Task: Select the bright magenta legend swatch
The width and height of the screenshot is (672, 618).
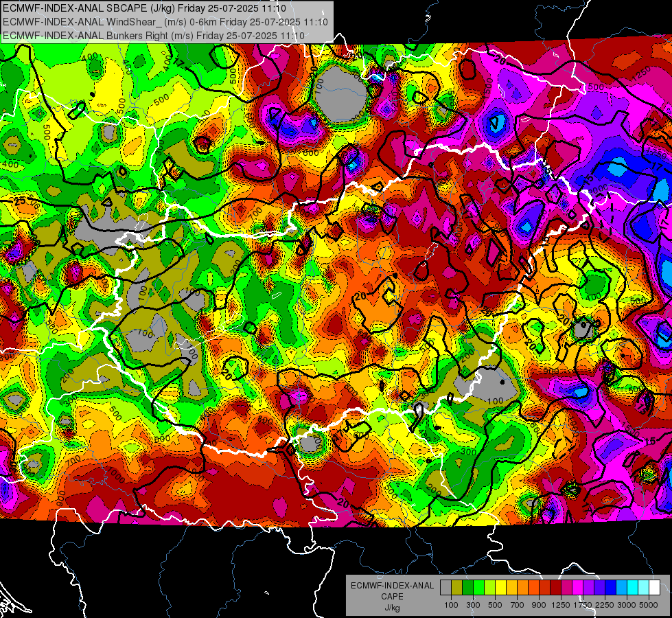Action: coord(577,587)
